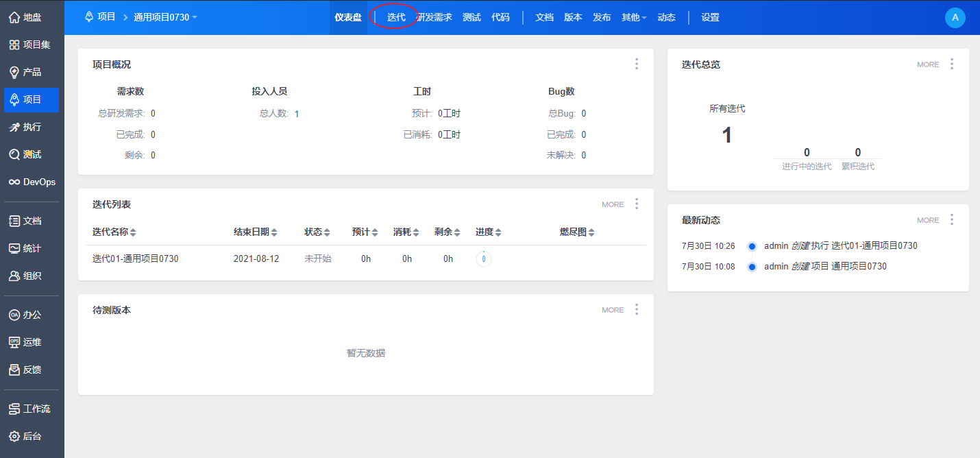
Task: Open 项目集 grid icon in sidebar
Action: [14, 45]
